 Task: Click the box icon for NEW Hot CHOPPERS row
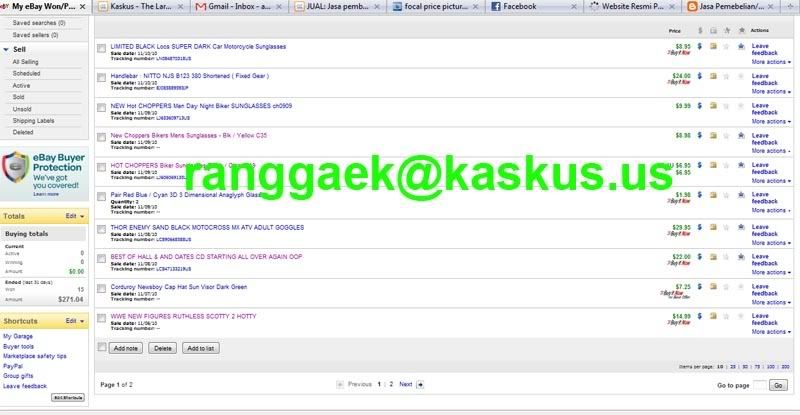point(713,106)
